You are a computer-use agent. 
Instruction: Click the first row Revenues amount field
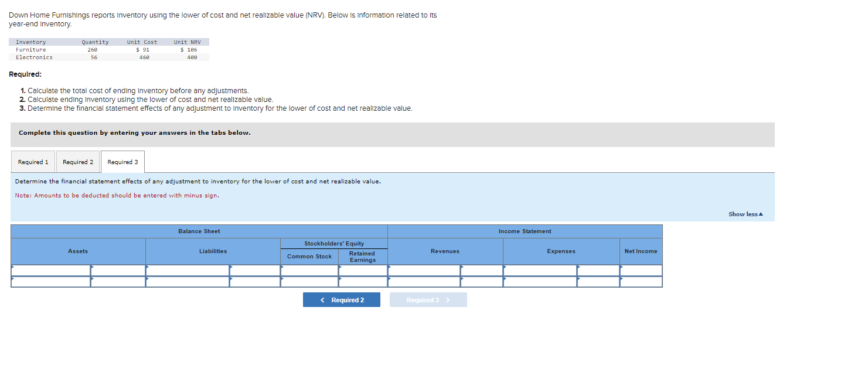coord(482,271)
